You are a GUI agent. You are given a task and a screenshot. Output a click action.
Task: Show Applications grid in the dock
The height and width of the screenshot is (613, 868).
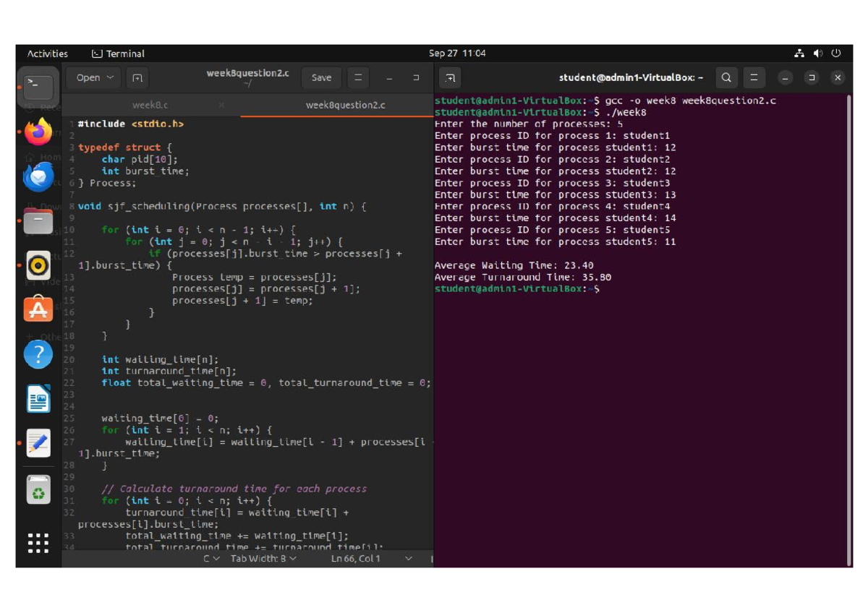38,543
